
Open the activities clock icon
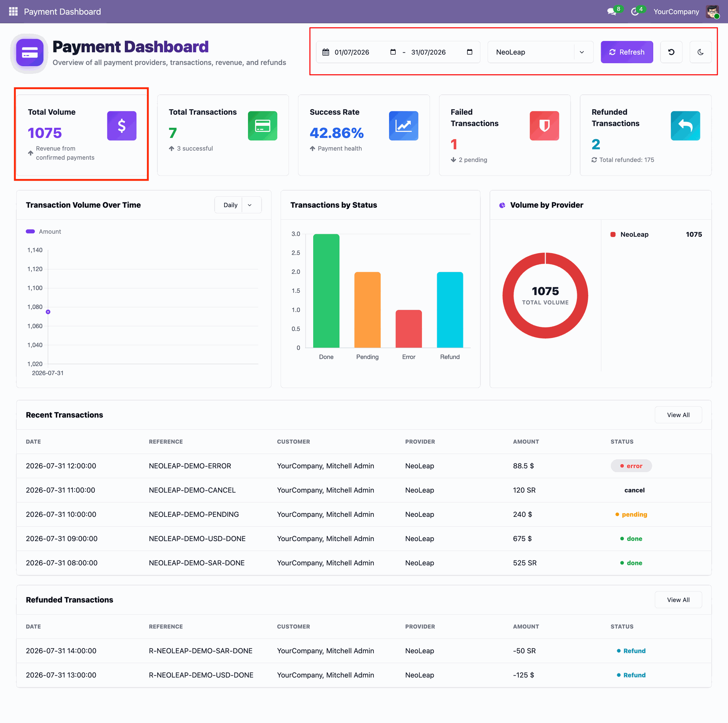635,12
